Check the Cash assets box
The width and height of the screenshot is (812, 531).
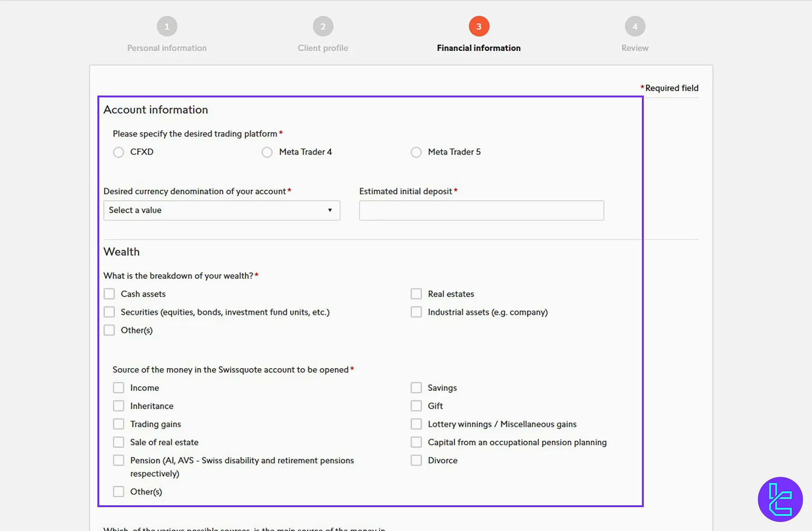click(x=109, y=294)
